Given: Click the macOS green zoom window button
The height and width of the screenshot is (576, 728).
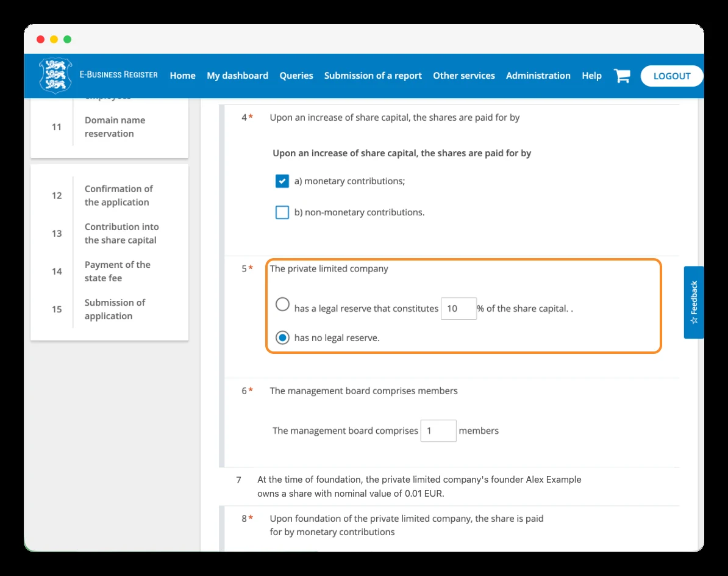Looking at the screenshot, I should (67, 40).
